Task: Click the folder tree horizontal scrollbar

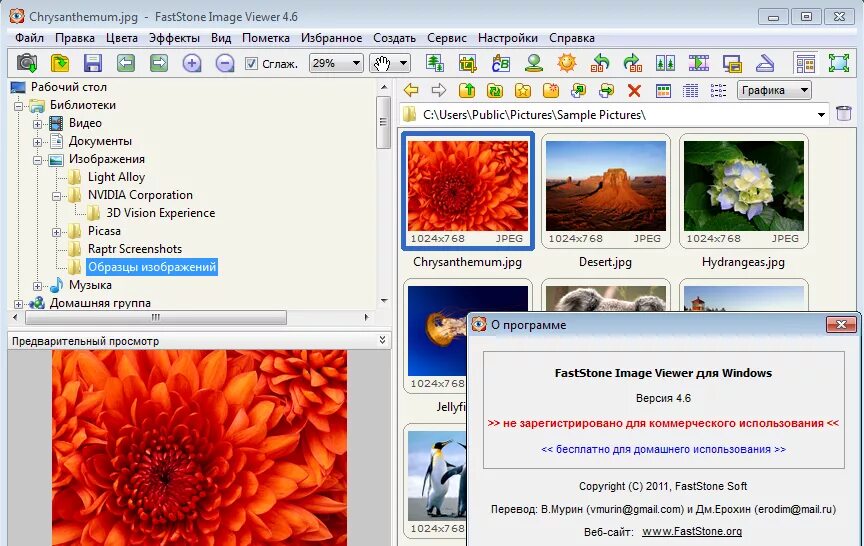Action: point(156,317)
